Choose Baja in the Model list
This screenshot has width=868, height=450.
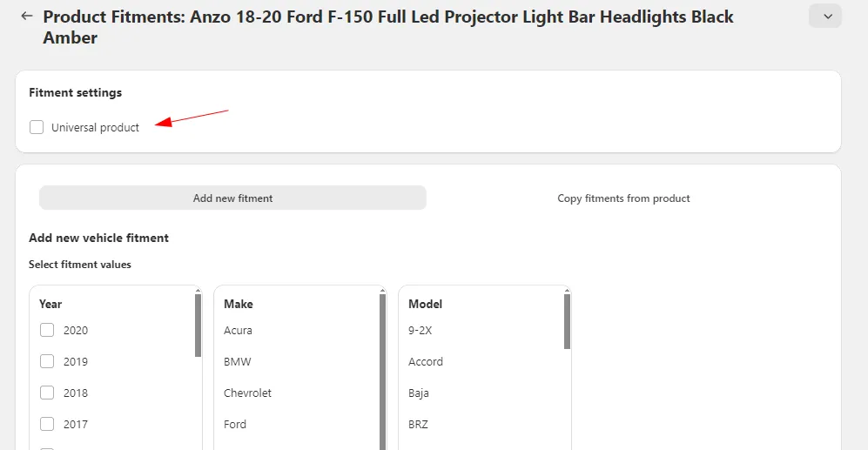420,393
